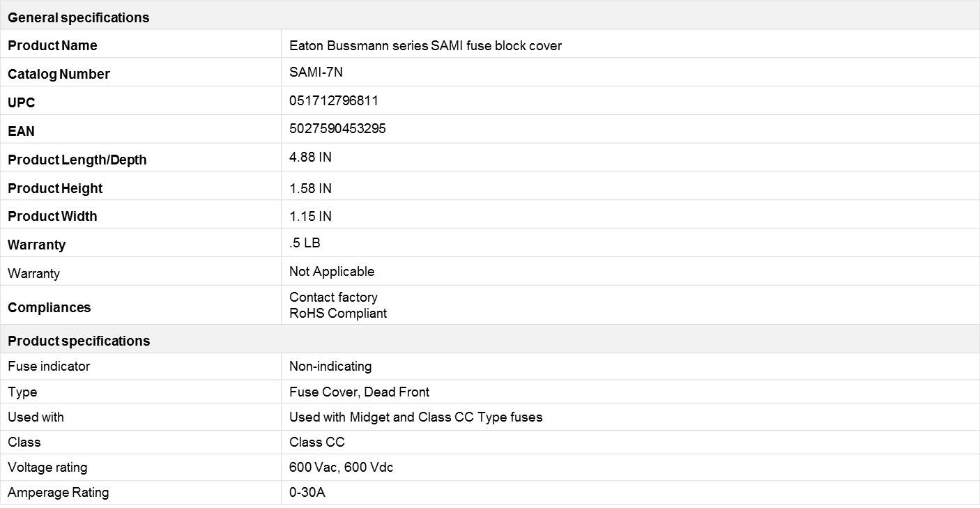
Task: Select the 'Product Name' row label
Action: pyautogui.click(x=52, y=46)
